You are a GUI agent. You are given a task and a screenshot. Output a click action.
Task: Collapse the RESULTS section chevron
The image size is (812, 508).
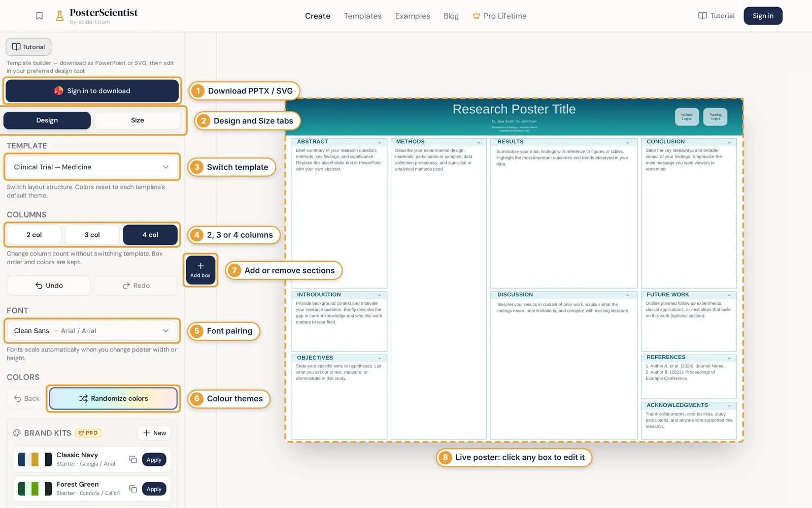pos(628,142)
